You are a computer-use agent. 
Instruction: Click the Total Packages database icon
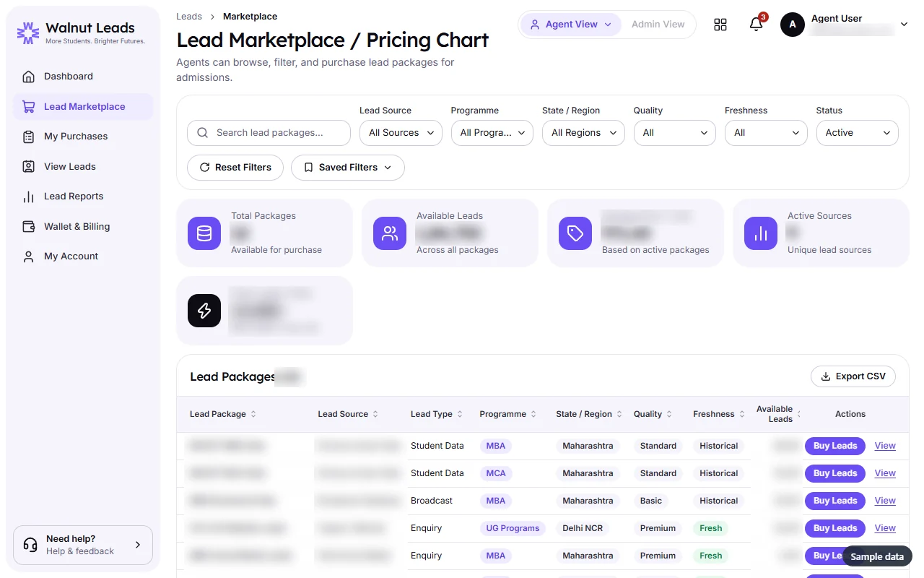[204, 233]
